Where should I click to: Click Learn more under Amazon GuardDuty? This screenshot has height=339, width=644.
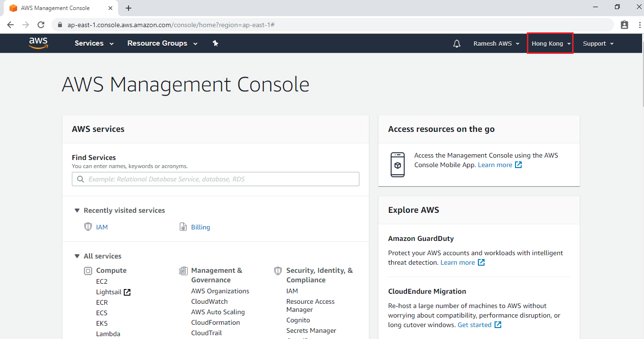click(458, 262)
